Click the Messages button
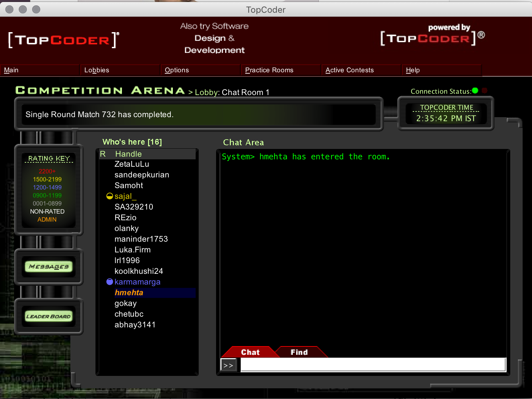 coord(49,267)
